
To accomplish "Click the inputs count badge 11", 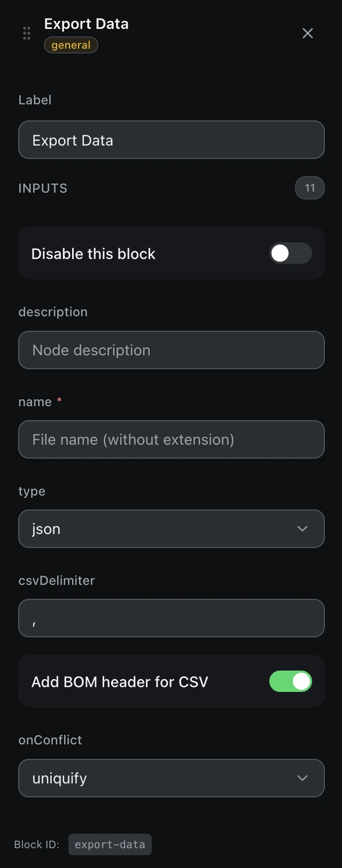I will click(x=310, y=188).
